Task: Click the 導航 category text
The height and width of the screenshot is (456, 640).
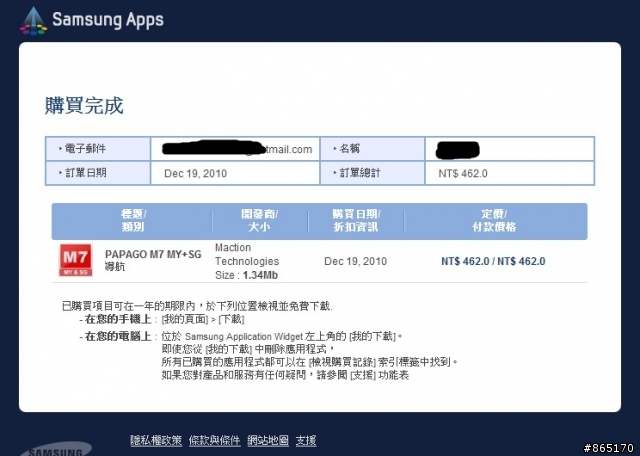Action: click(x=115, y=267)
